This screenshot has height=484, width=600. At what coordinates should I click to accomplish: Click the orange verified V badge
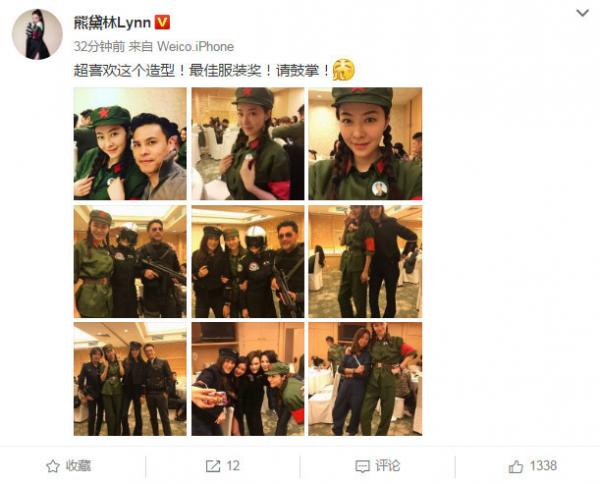162,23
